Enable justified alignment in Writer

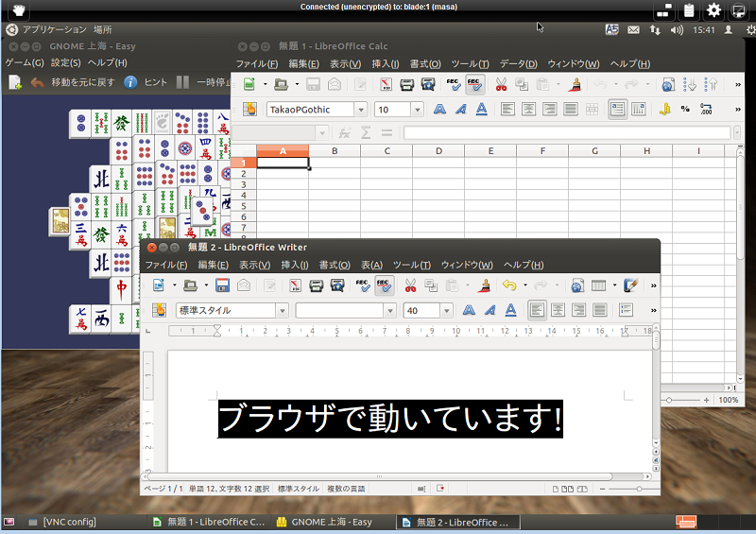[x=600, y=310]
